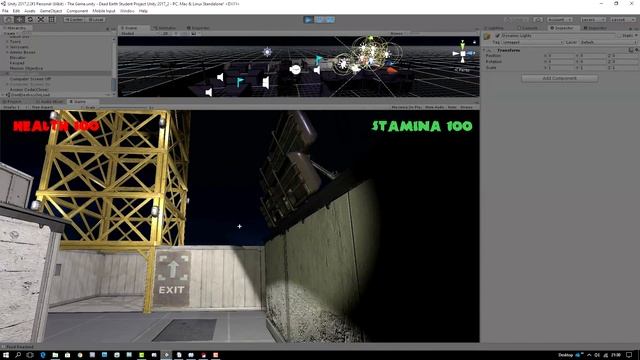Select the Scale tool in toolbar

pyautogui.click(x=41, y=20)
